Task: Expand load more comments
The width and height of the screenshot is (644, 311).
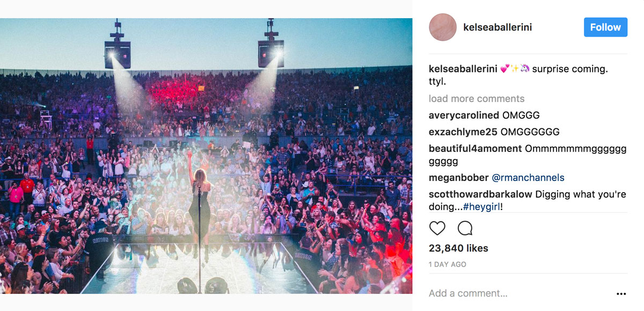Action: tap(477, 99)
